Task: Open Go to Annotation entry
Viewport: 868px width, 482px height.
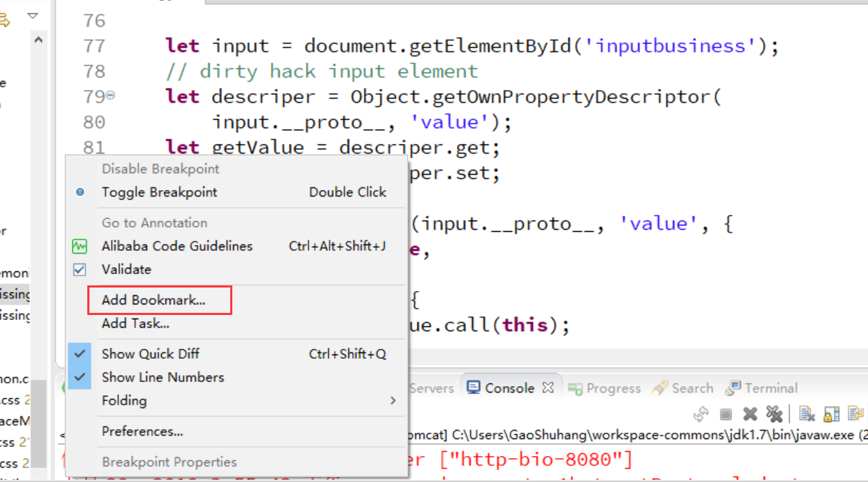Action: [x=154, y=223]
